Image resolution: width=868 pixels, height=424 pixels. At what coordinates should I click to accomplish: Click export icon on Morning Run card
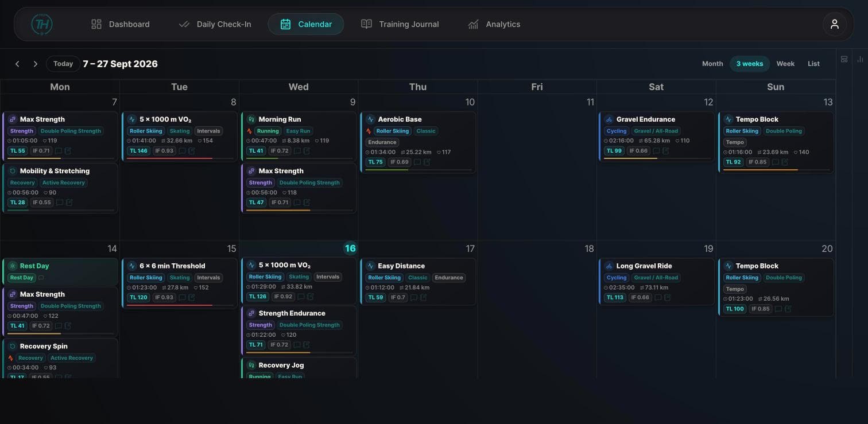[x=307, y=151]
